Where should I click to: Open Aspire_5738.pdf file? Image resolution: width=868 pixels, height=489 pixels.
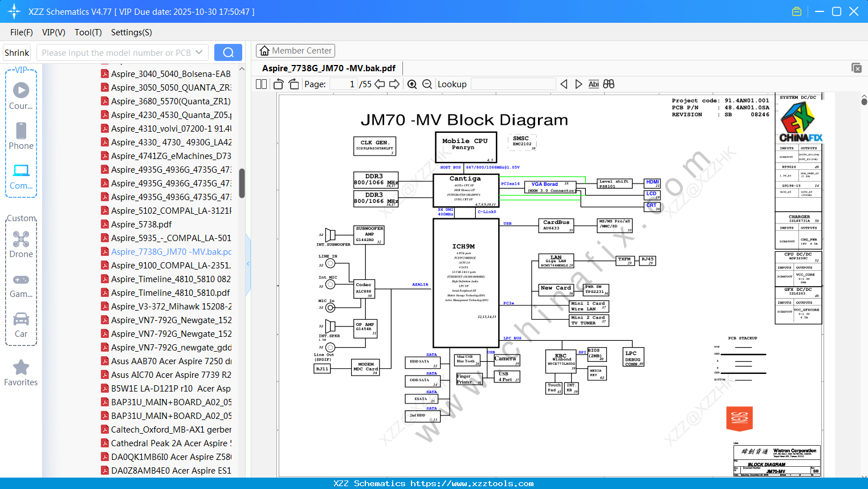tap(141, 225)
